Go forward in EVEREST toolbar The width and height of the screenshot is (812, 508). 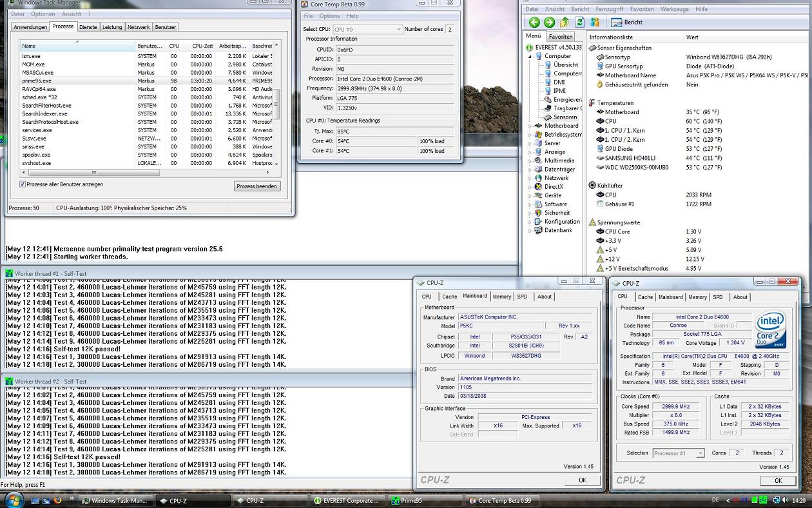pos(549,23)
